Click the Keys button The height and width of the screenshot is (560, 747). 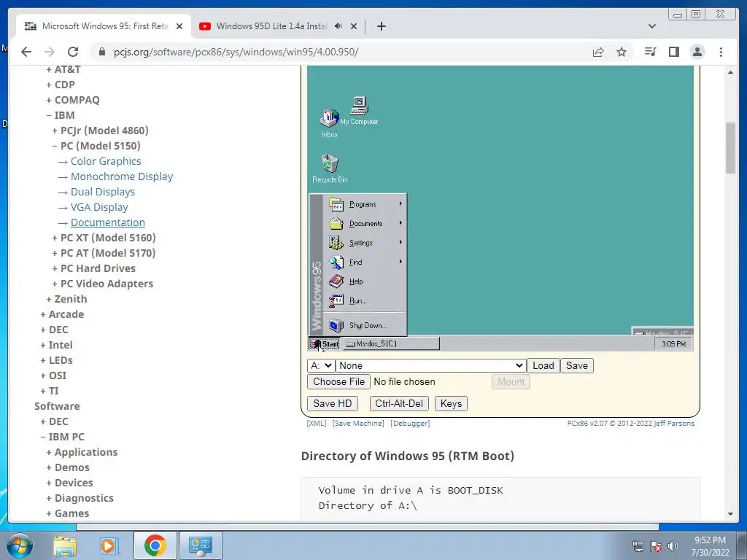451,404
